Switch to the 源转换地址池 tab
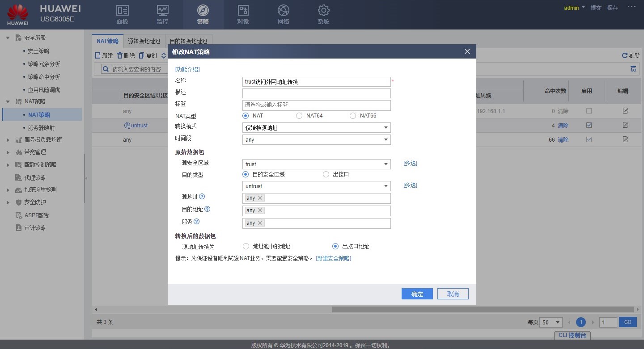The image size is (644, 349). pyautogui.click(x=144, y=41)
